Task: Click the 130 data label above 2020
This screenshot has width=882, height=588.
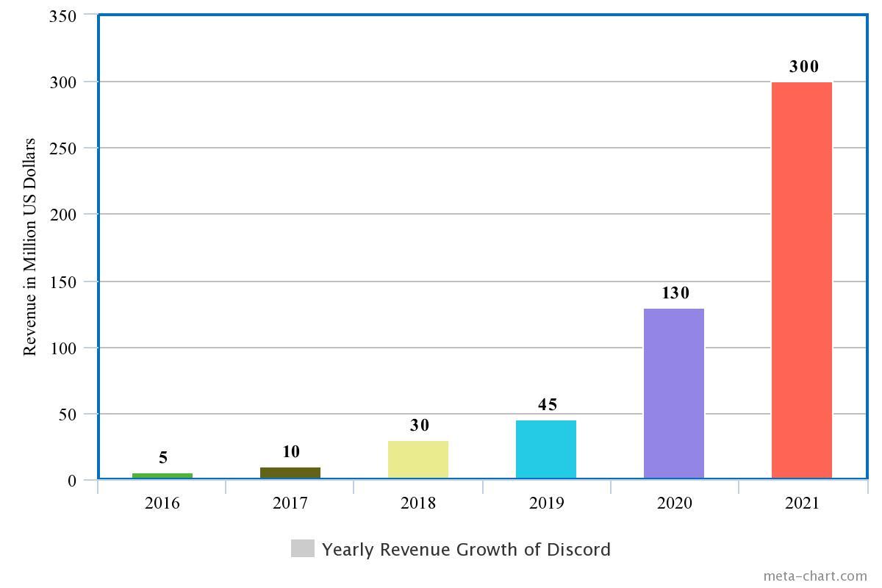Action: [x=675, y=293]
